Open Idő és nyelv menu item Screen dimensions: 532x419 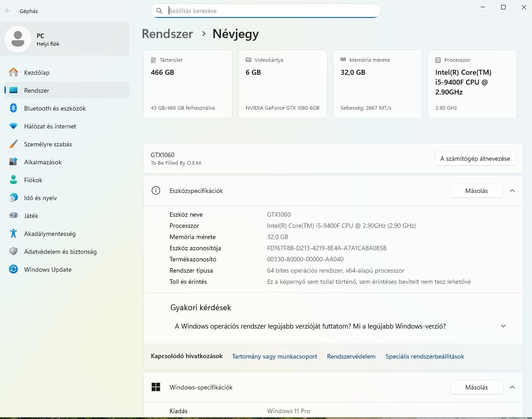[40, 198]
